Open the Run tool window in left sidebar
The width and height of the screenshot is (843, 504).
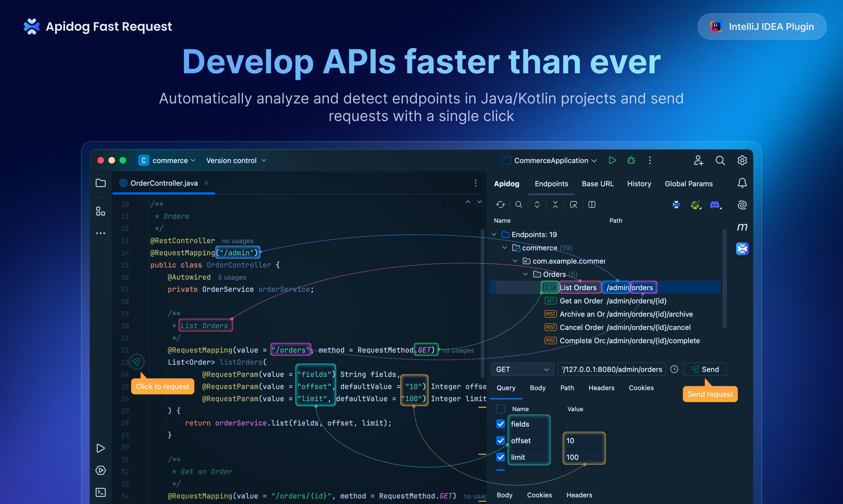[101, 448]
